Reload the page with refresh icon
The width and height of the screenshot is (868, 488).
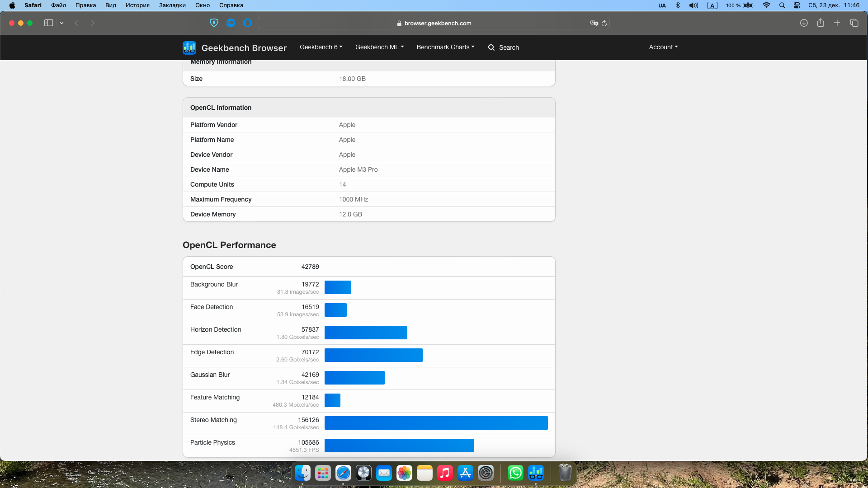(x=604, y=23)
